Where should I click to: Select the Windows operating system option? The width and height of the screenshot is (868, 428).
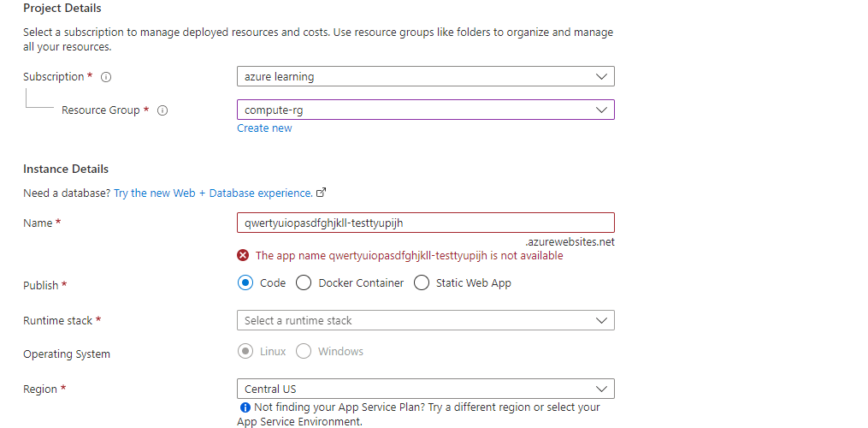304,352
